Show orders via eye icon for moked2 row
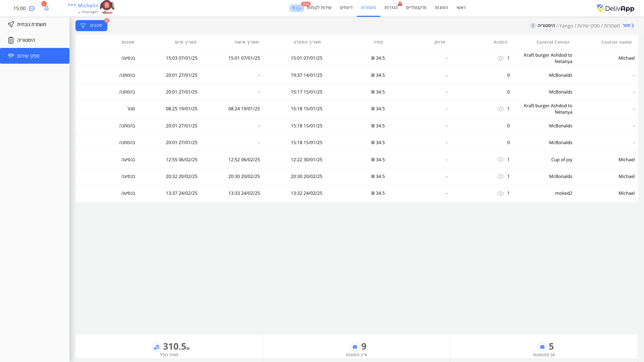Viewport: 644px width, 362px height. pos(500,193)
